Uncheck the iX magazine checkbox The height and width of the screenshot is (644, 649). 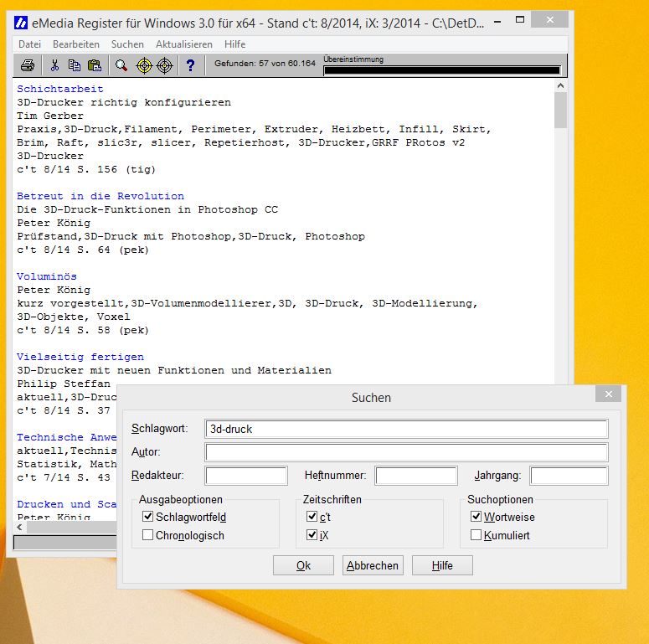point(312,535)
